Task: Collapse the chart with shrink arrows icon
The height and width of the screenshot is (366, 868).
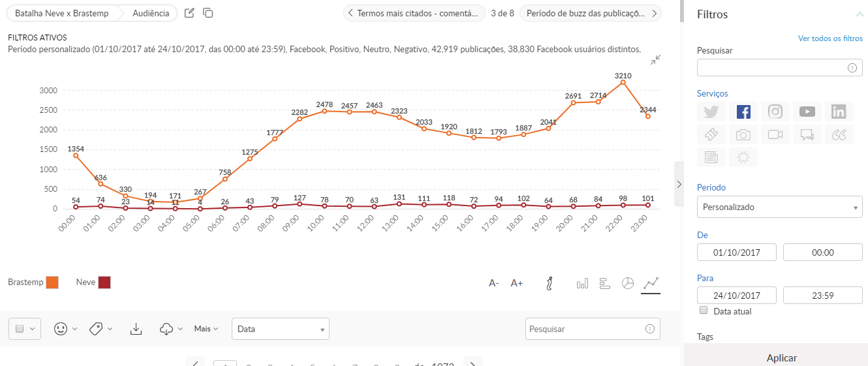Action: [655, 59]
